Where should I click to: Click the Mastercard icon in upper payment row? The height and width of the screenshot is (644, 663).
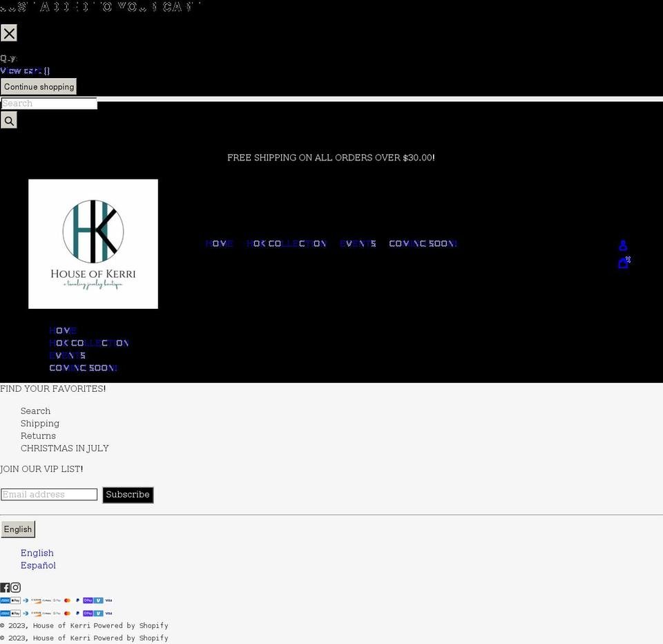click(x=67, y=600)
